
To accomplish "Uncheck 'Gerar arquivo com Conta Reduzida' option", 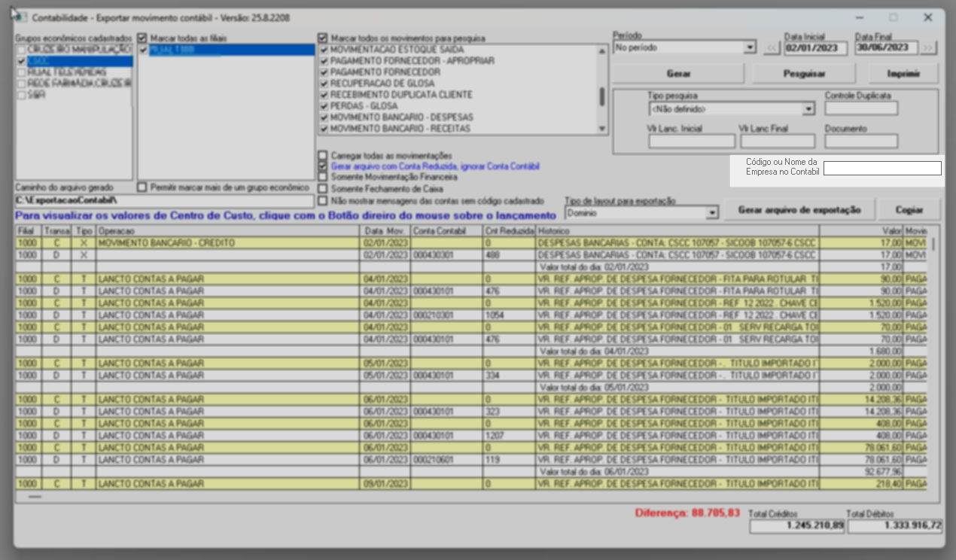I will (323, 166).
